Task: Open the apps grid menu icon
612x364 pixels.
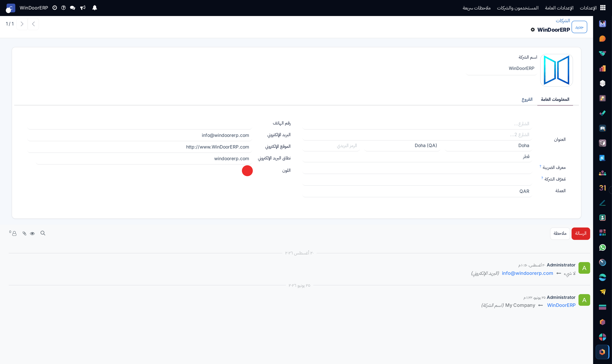Action: (603, 8)
